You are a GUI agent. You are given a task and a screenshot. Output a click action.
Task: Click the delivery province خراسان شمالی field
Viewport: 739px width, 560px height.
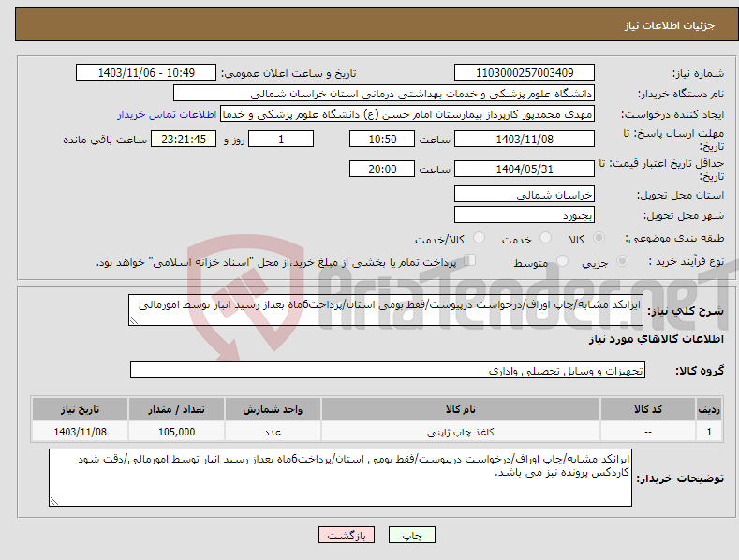point(525,194)
